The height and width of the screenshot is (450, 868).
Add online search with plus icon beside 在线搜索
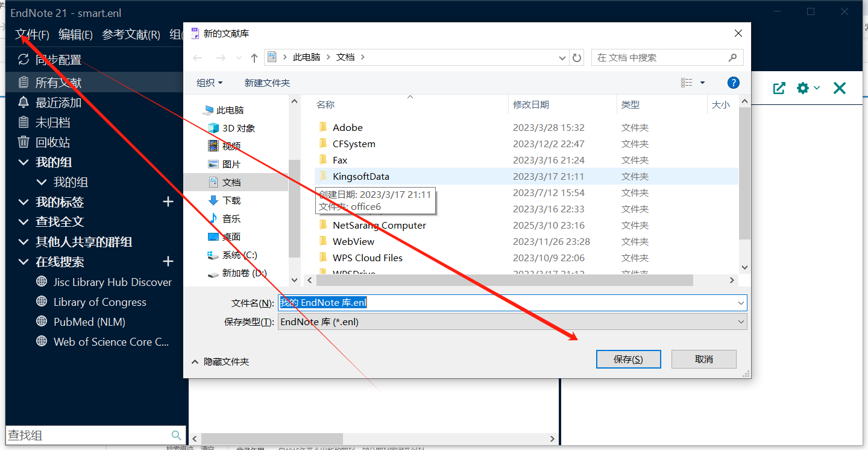168,261
